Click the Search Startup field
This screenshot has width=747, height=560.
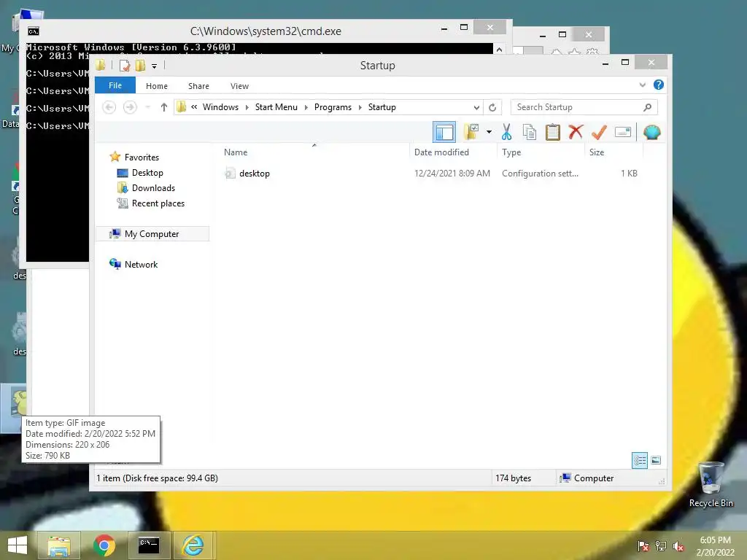(584, 107)
